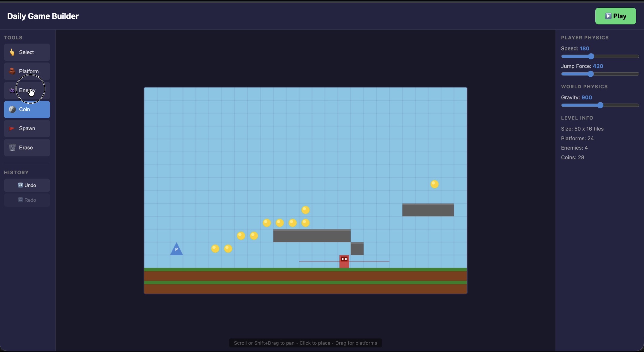Screen dimensions: 644x352
Task: Switch to the Select tool
Action: point(27,52)
